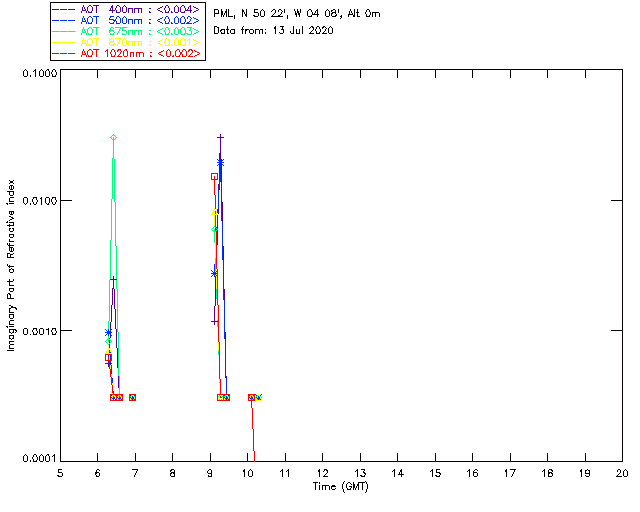Click the AOT 675nm legend entry
640x512 pixels.
(127, 31)
